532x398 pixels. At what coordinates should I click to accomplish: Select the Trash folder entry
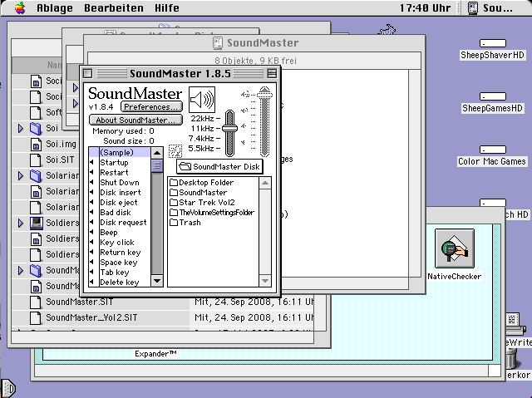pos(185,223)
